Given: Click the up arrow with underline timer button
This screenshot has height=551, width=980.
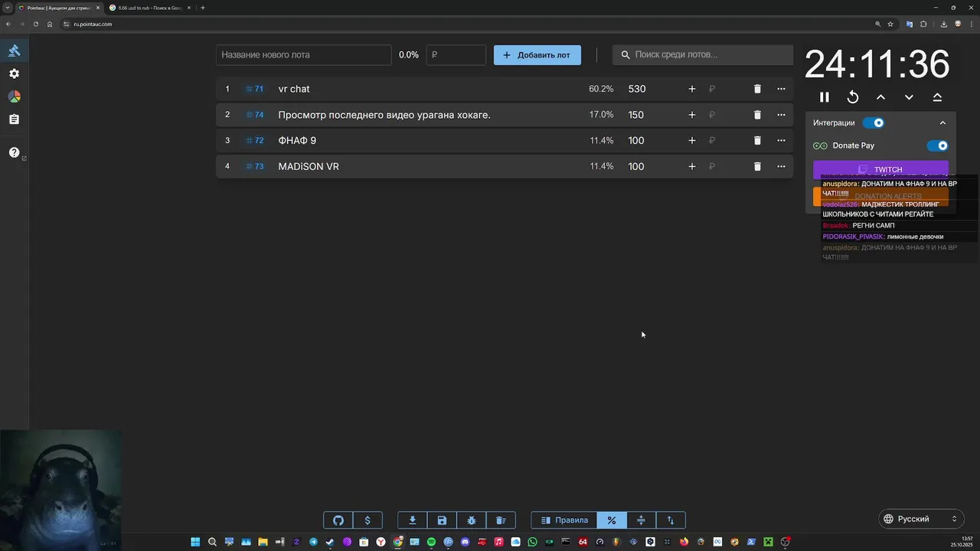Looking at the screenshot, I should click(x=937, y=97).
